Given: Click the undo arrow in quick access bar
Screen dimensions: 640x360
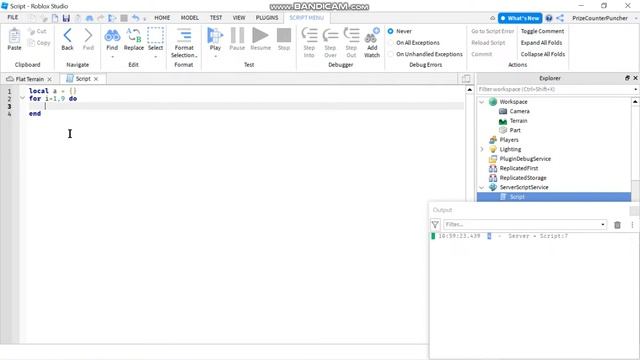Looking at the screenshot, I should 136,18.
